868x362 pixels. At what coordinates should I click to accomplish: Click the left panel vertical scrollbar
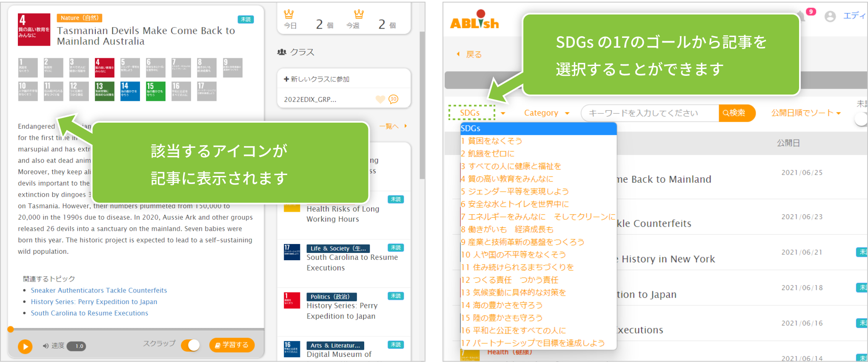(x=422, y=104)
